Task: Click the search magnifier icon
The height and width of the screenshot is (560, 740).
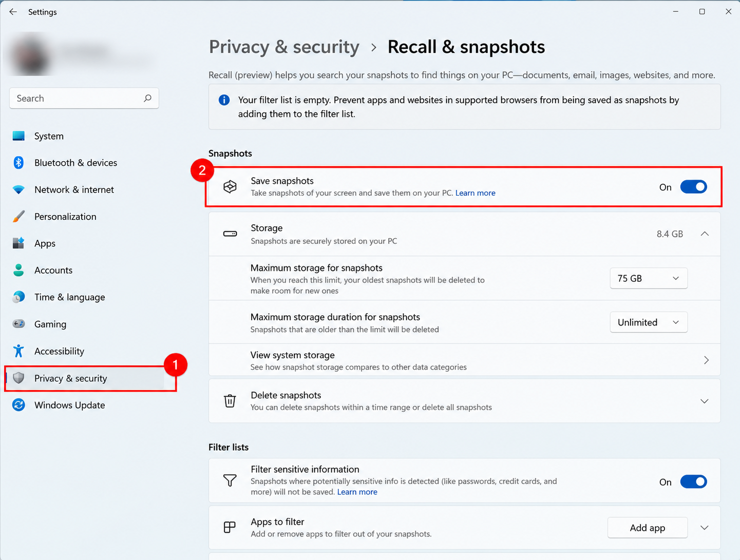Action: [x=147, y=98]
